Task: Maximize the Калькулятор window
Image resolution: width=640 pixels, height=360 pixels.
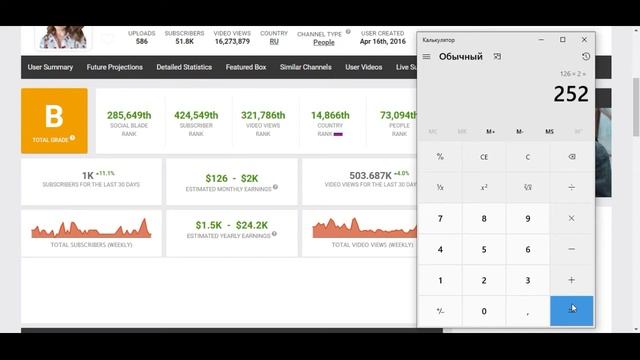Action: 562,40
